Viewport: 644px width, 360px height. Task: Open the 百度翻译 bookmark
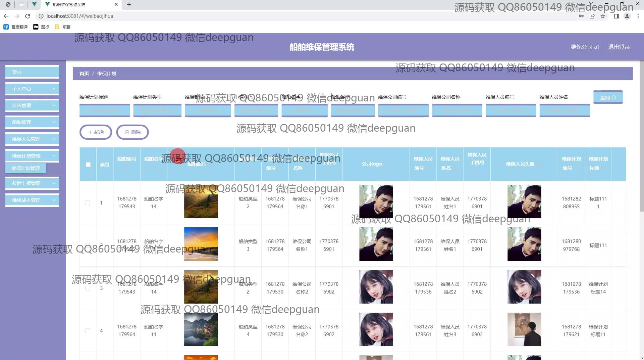coord(16,27)
